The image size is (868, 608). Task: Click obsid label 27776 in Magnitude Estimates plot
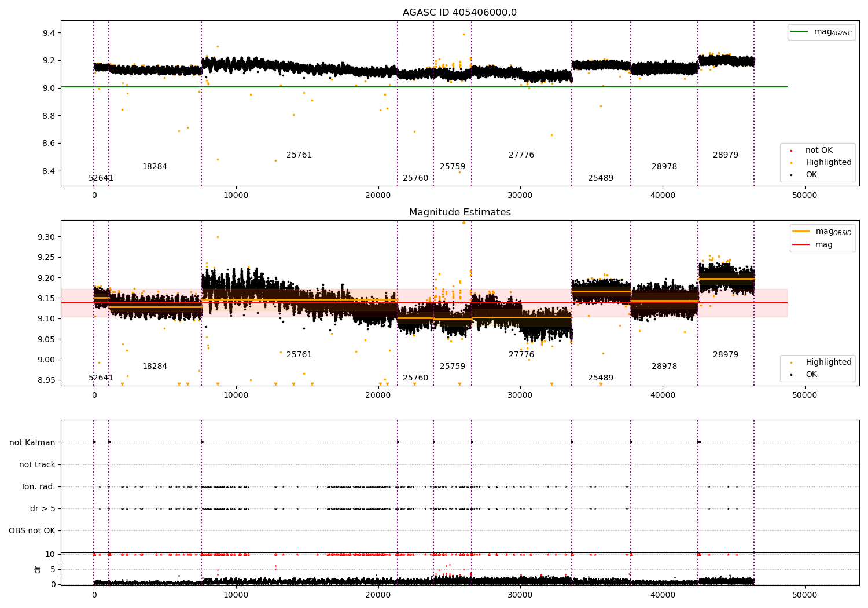(x=521, y=355)
